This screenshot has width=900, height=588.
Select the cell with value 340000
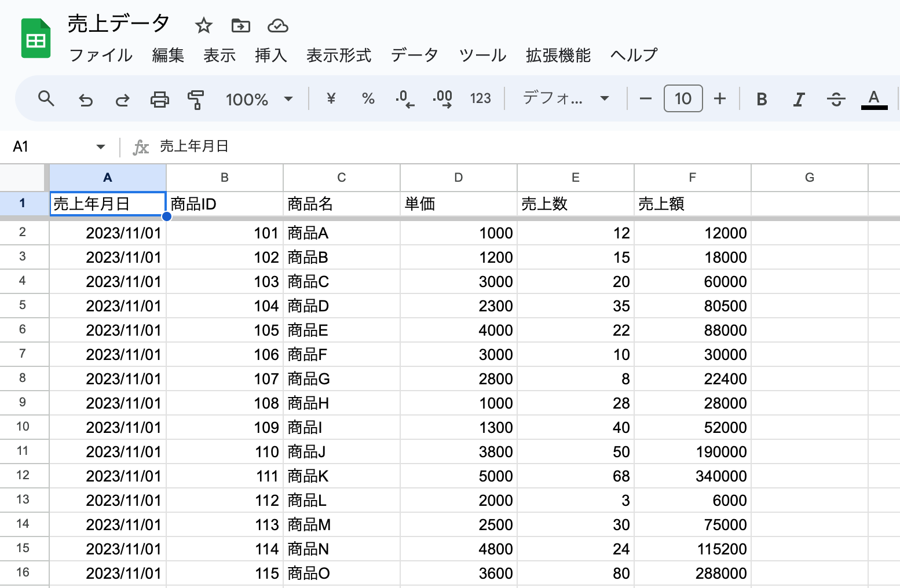(x=693, y=476)
